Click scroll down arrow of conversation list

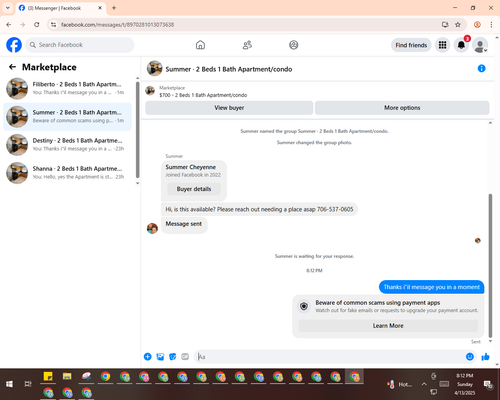click(x=137, y=183)
